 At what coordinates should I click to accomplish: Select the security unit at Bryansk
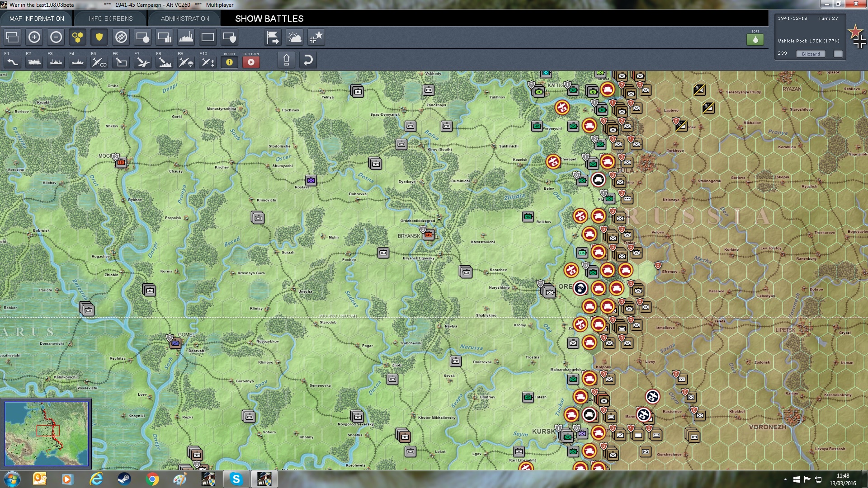click(429, 235)
